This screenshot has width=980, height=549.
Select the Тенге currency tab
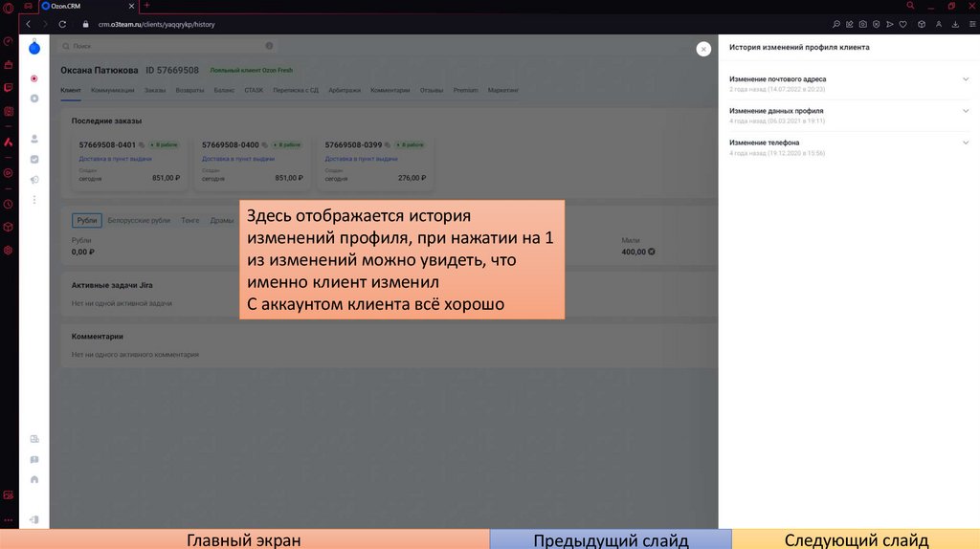tap(190, 221)
